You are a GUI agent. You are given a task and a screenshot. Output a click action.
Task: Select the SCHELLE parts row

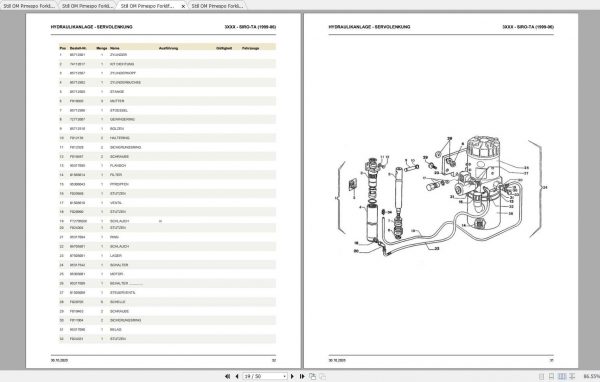[167, 302]
